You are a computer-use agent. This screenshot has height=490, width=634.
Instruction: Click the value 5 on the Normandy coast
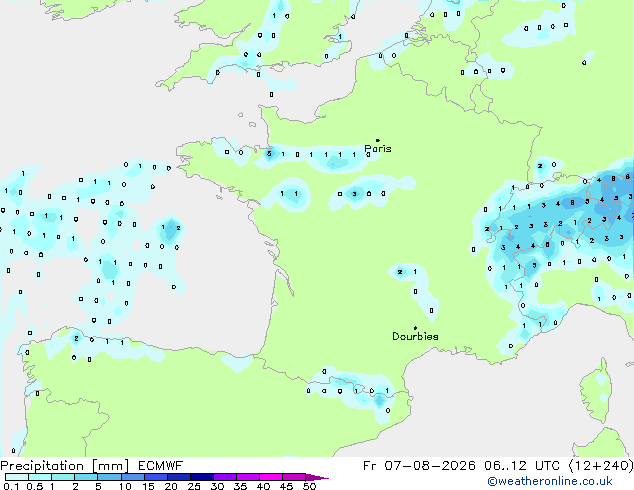(x=269, y=154)
